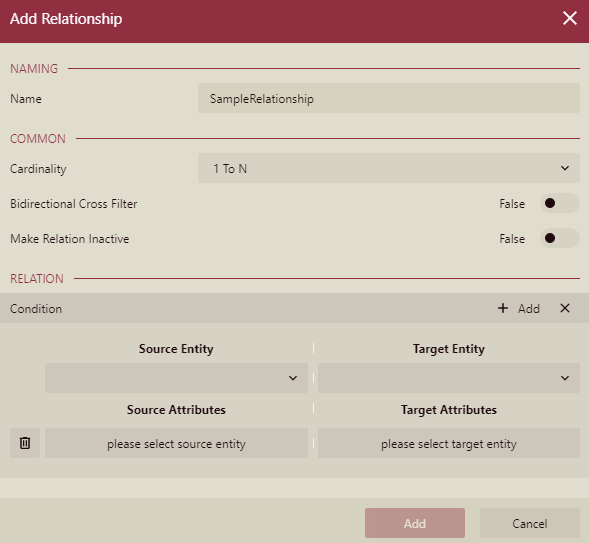This screenshot has width=589, height=543.
Task: Click the Source Entity heading
Action: coord(176,349)
